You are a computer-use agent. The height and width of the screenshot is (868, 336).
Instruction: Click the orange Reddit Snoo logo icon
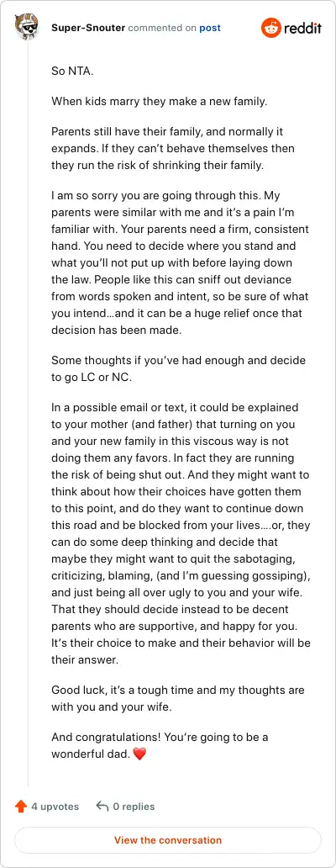click(x=270, y=28)
